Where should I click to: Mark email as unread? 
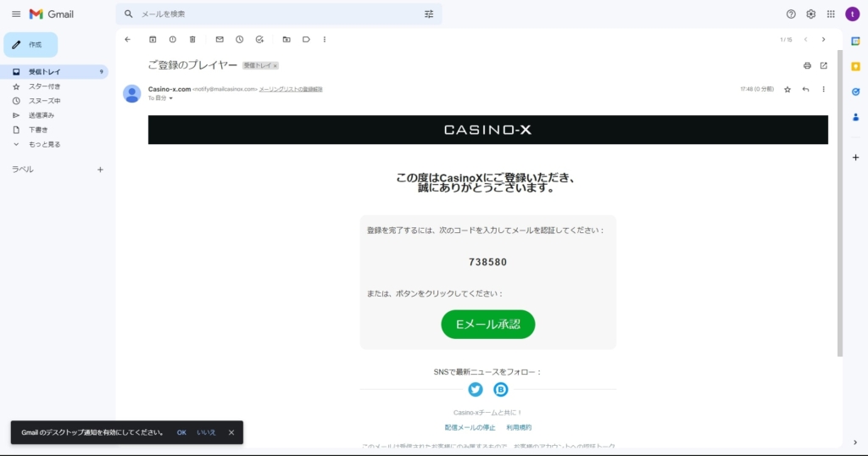coord(220,40)
